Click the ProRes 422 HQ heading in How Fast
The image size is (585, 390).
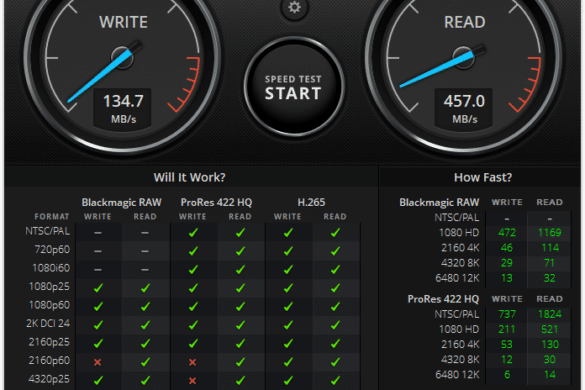[x=443, y=299]
